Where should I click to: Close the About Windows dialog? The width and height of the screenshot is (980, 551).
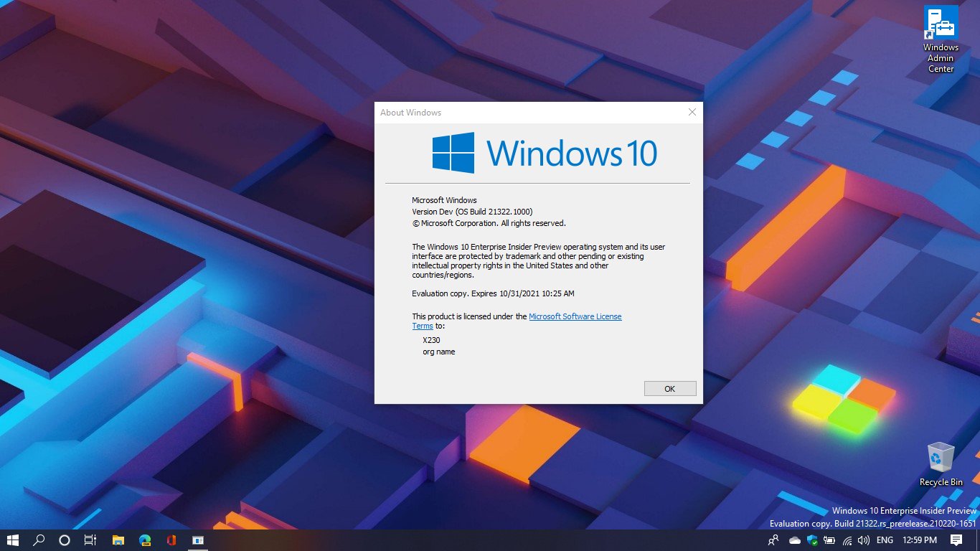tap(692, 112)
